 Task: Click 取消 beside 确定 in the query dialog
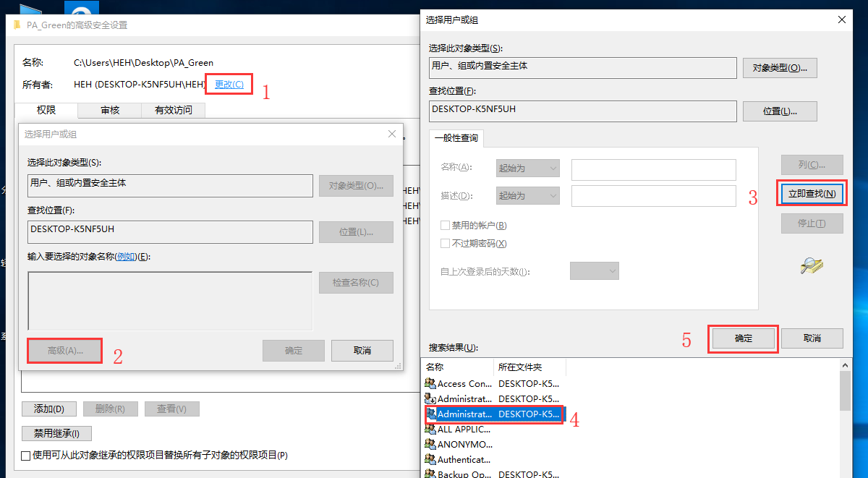tap(812, 338)
